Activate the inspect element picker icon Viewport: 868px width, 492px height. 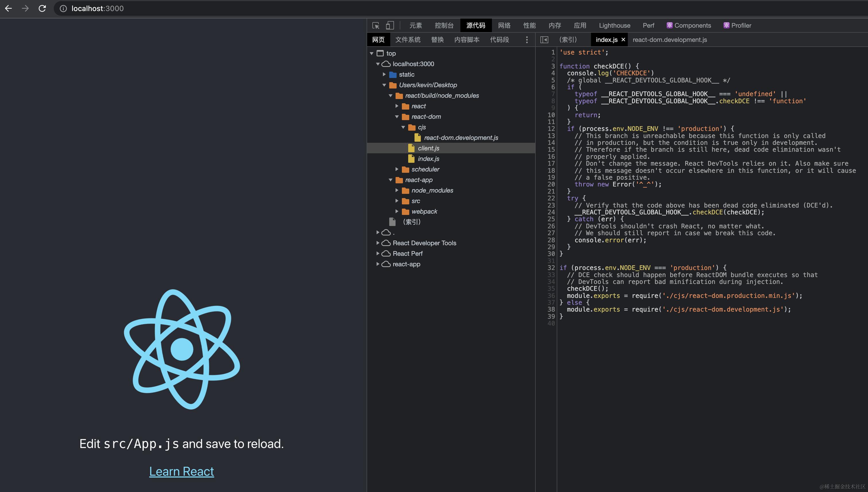(x=376, y=25)
